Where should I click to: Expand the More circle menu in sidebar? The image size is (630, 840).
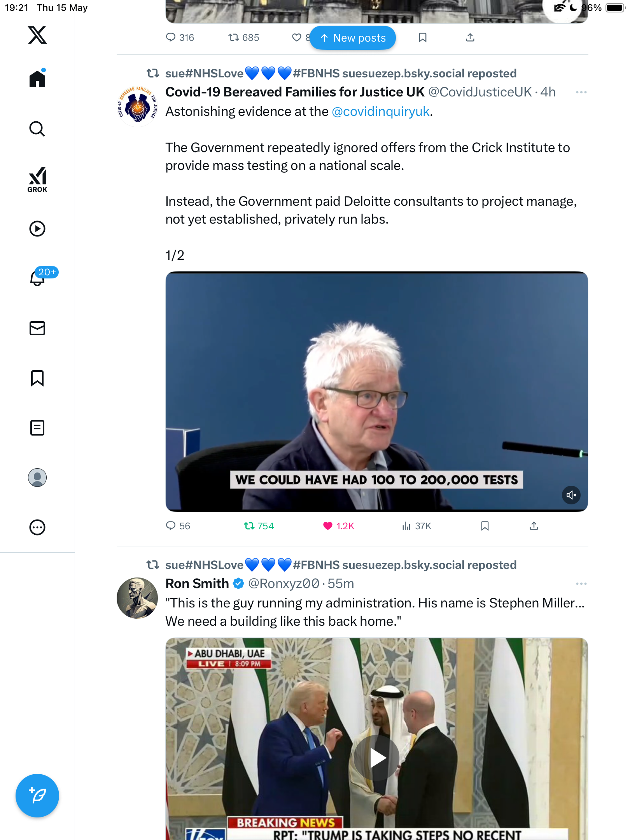[37, 527]
